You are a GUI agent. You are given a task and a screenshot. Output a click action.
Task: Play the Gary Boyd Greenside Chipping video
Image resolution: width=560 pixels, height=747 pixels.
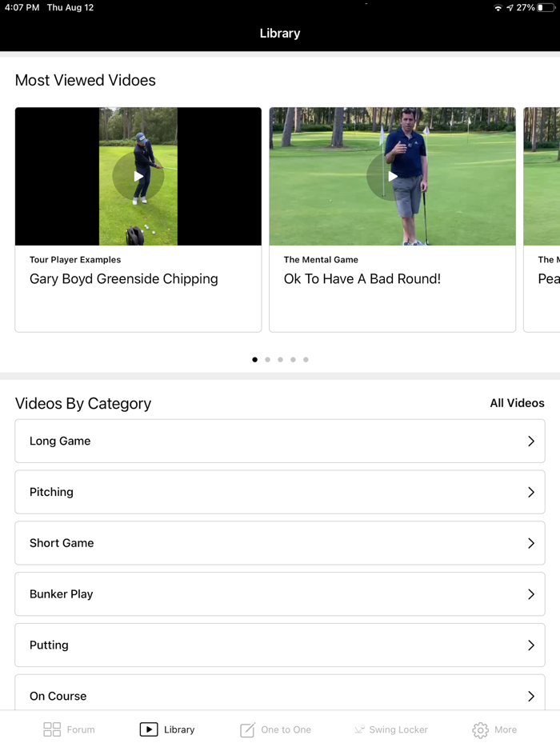click(x=138, y=176)
